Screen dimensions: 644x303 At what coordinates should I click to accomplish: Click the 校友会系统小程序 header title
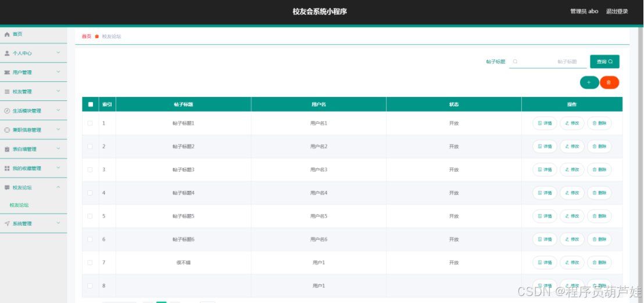[x=320, y=12]
